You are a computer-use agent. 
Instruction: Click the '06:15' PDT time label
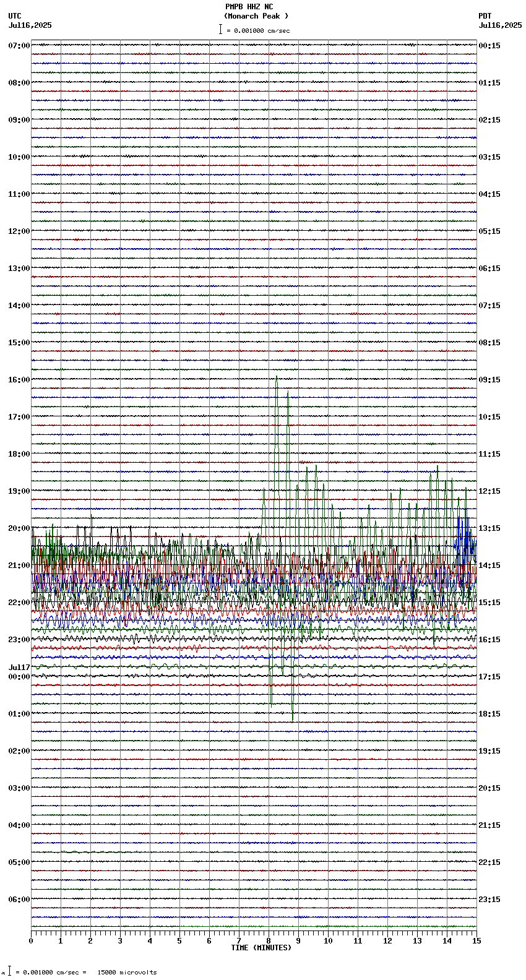pyautogui.click(x=489, y=269)
